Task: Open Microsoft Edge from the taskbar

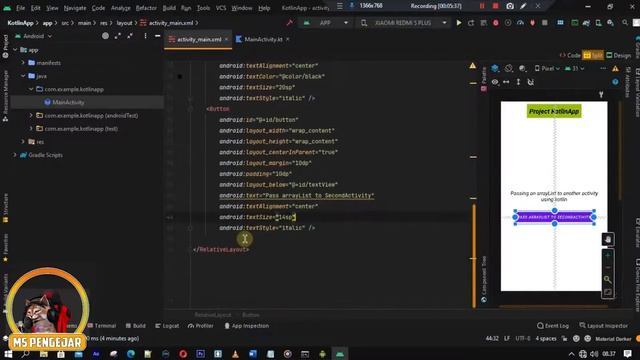Action: [x=131, y=354]
